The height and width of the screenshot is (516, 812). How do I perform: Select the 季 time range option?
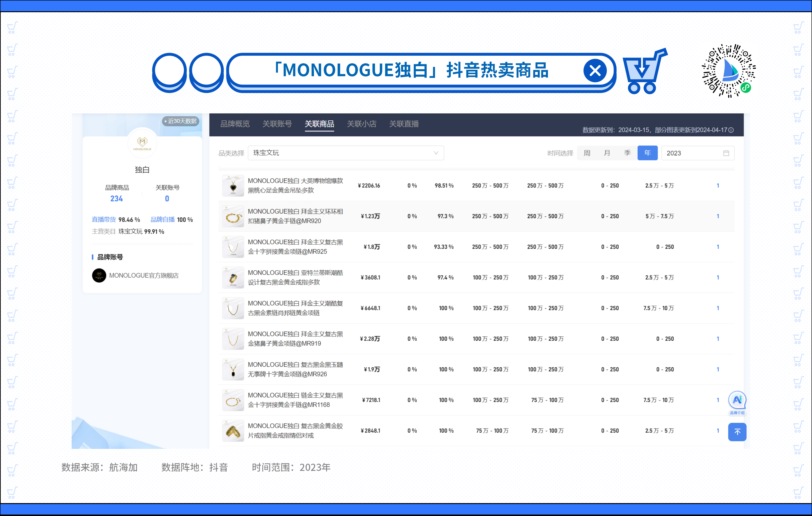tap(627, 153)
